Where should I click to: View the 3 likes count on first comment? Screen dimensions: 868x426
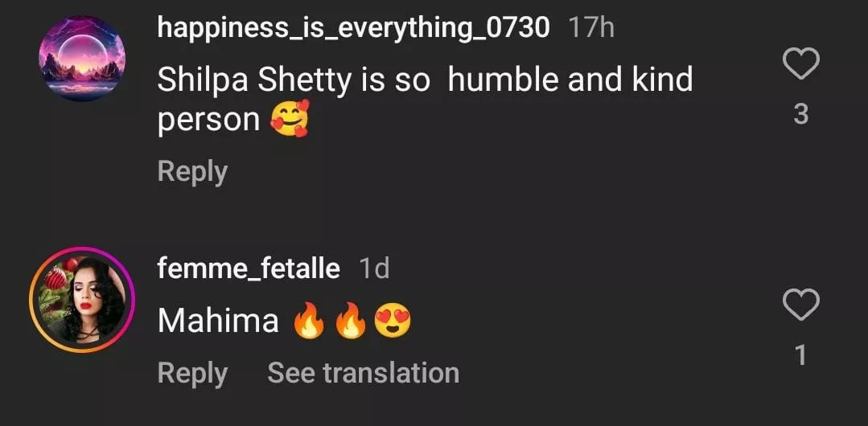pyautogui.click(x=800, y=115)
